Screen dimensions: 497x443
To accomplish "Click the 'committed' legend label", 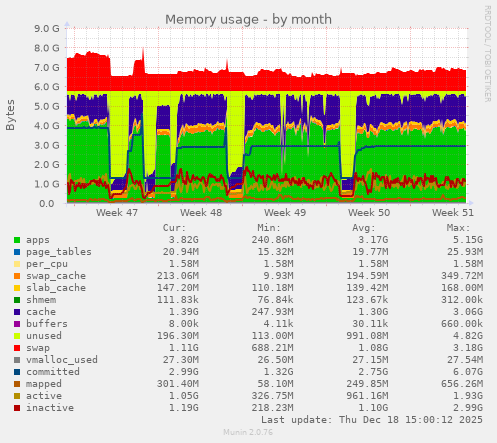I will point(53,372).
